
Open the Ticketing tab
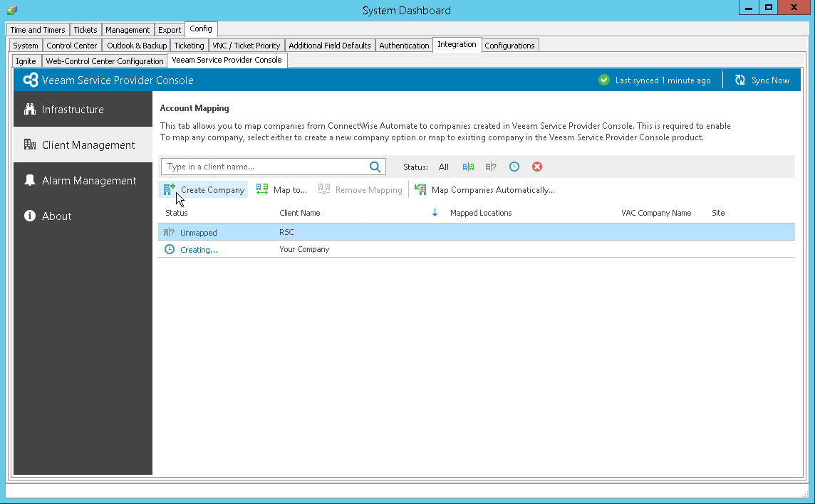pyautogui.click(x=190, y=46)
